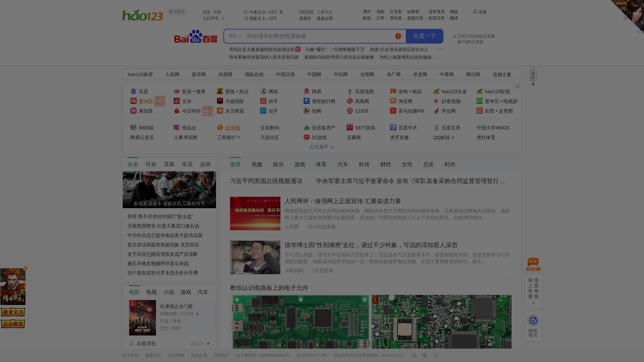Click the NetEase icon
The width and height of the screenshot is (644, 362).
307,91
